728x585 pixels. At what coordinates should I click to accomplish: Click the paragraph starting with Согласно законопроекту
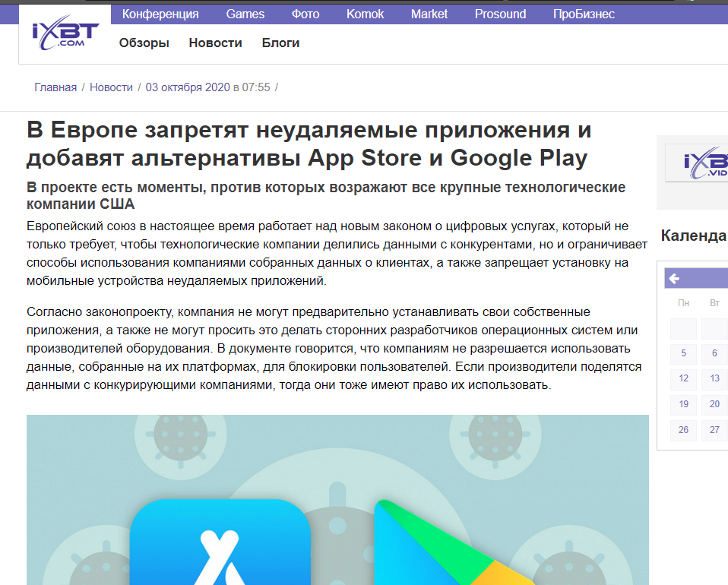[334, 348]
